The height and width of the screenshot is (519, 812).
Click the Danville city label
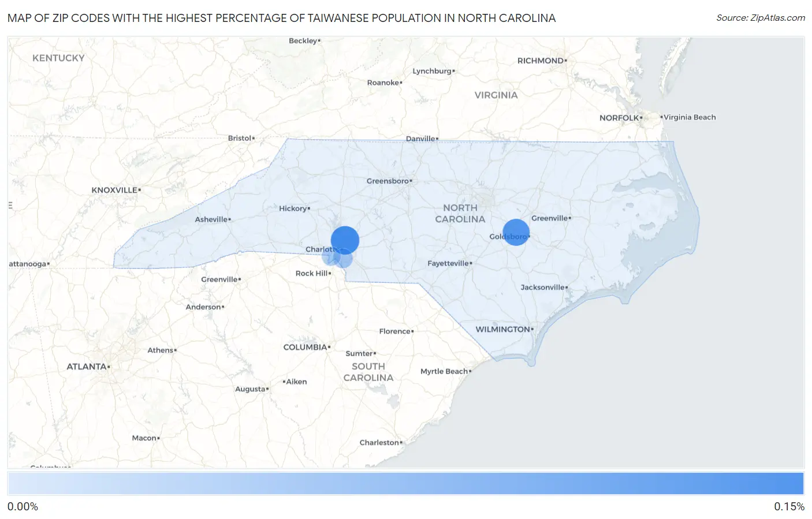pos(420,139)
